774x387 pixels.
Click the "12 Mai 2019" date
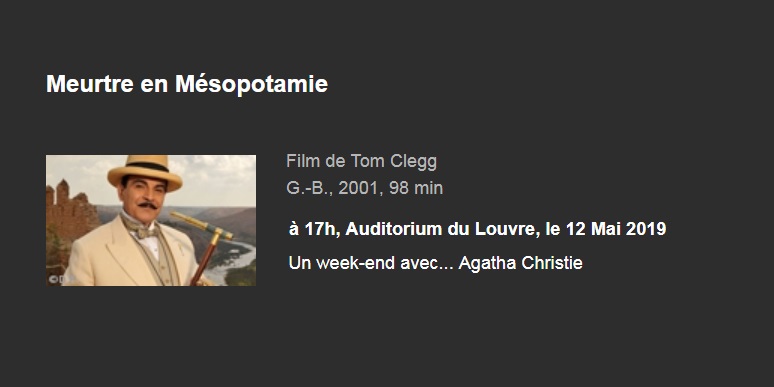click(616, 229)
